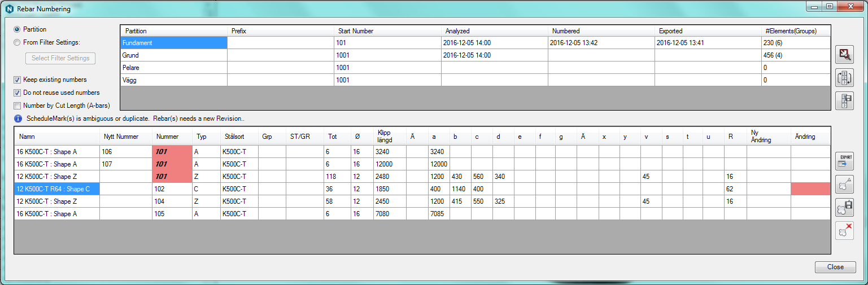Click Klipp längd value 7080

point(390,214)
